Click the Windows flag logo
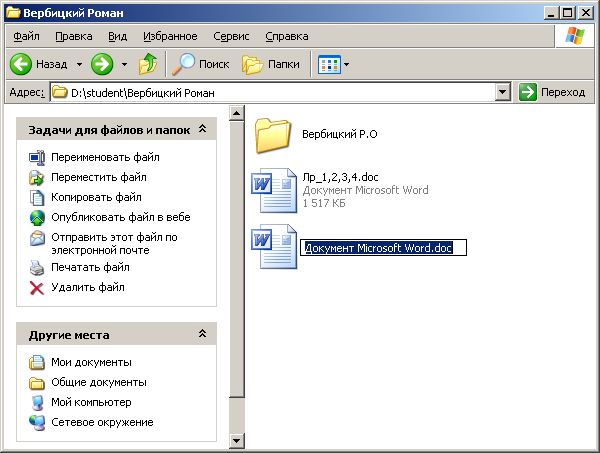Viewport: 600px width, 453px height. coord(575,36)
